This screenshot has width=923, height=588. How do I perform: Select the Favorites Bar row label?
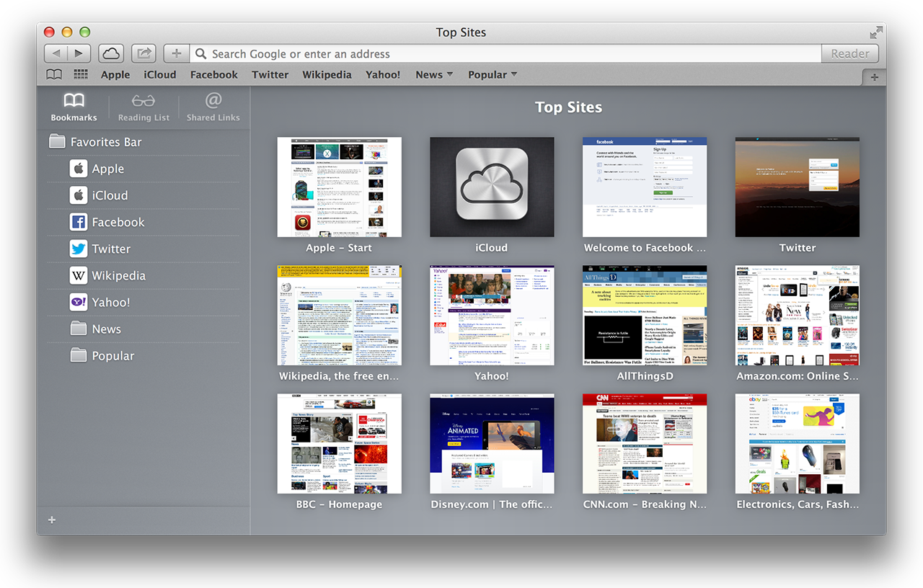click(106, 142)
